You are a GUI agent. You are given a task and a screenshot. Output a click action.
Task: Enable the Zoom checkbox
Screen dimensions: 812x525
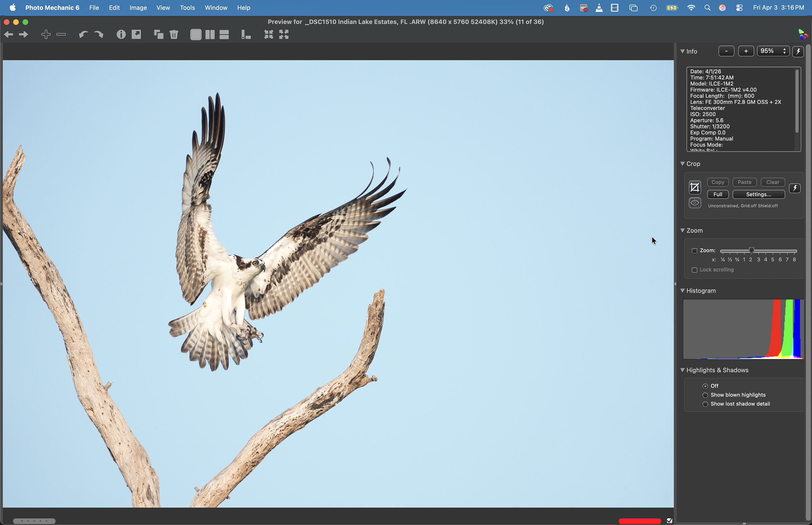point(695,250)
